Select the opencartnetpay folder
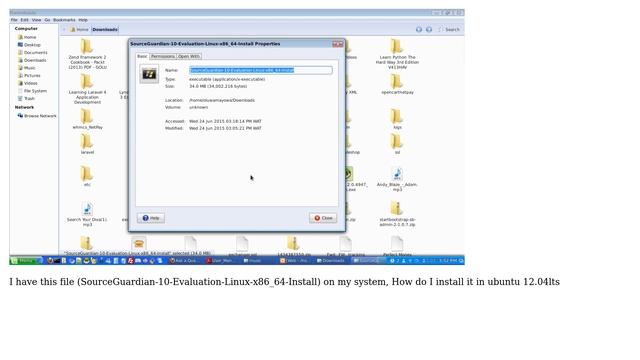 (397, 84)
